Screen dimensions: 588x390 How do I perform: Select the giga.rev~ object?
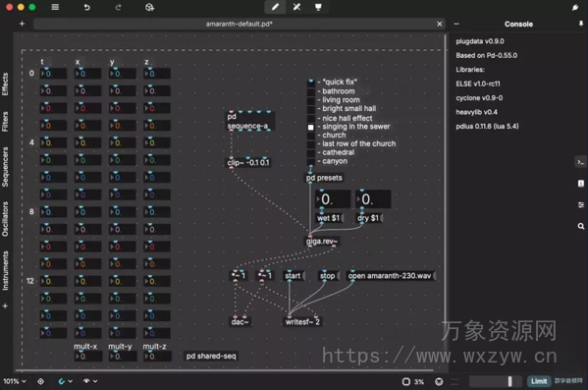(323, 242)
